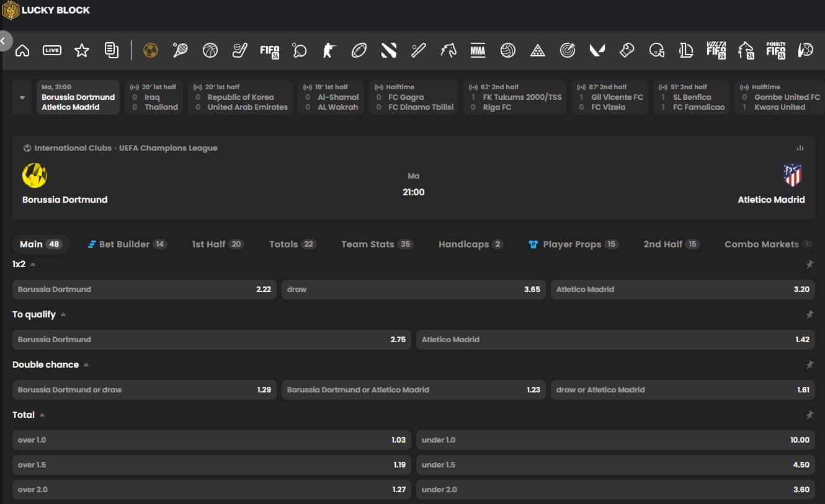Select under 1.0 at 10.00
825x504 pixels.
point(615,440)
